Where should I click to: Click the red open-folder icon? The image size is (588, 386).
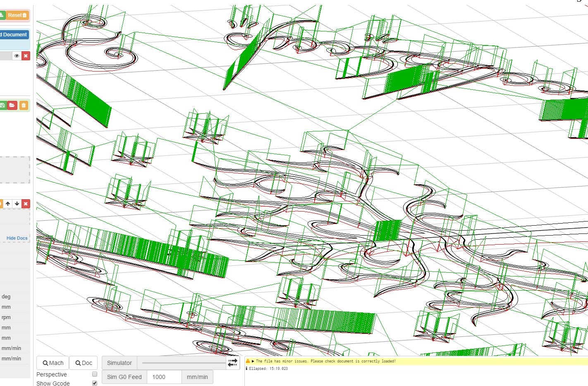12,105
